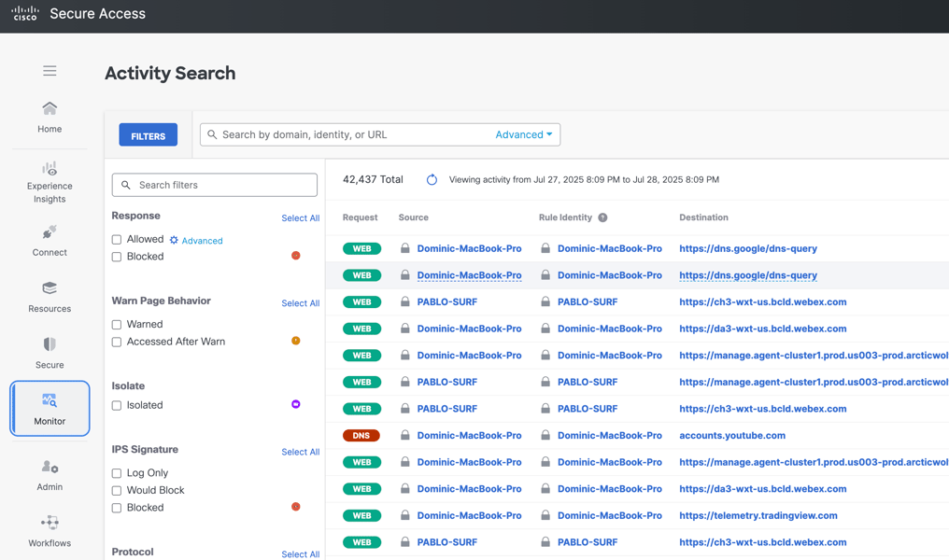The image size is (949, 560).
Task: Click the WEB badge for telemetry.tradingview.com row
Action: click(x=361, y=515)
